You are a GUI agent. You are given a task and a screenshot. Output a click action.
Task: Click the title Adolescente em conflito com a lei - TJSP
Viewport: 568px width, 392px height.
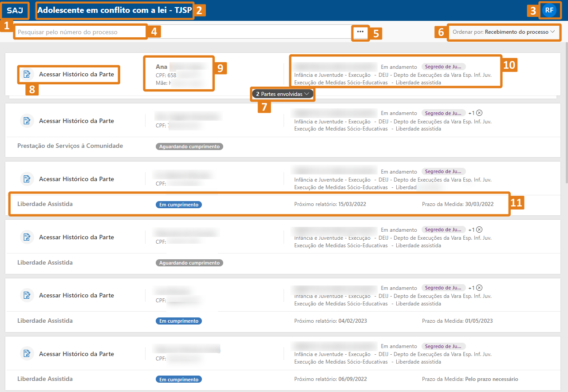coord(115,10)
